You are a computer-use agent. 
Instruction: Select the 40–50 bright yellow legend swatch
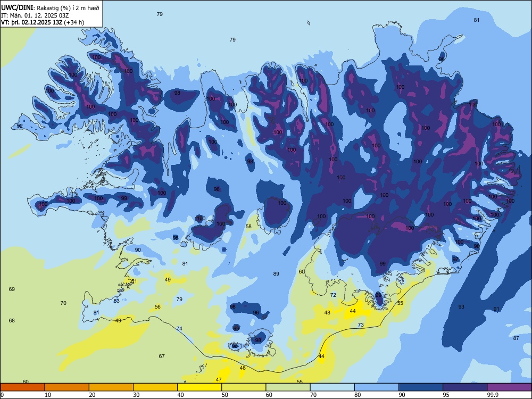(199, 387)
